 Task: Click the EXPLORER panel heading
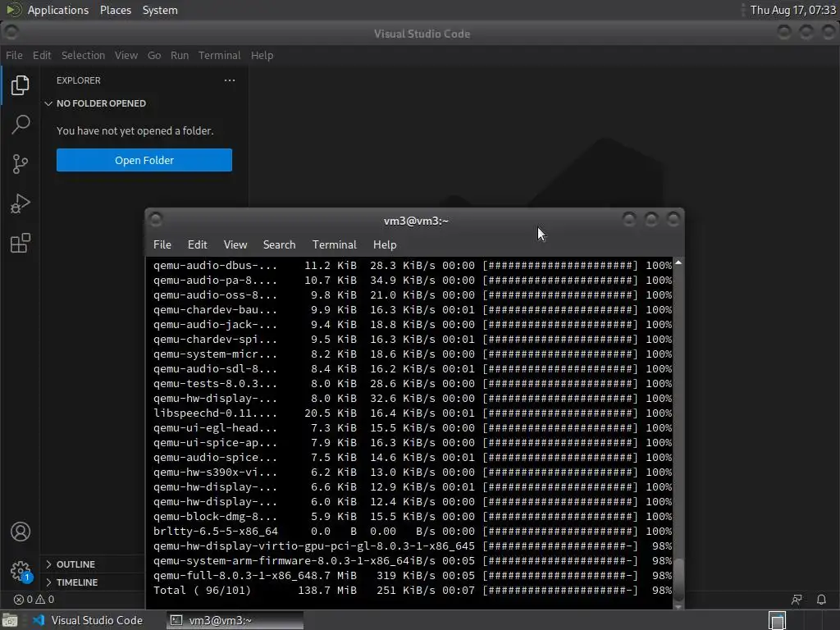click(78, 80)
